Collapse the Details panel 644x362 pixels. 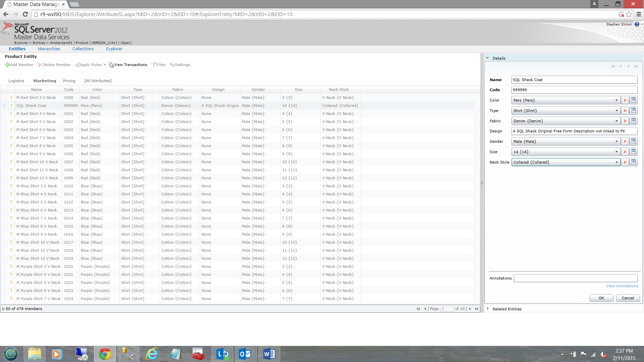[x=487, y=58]
